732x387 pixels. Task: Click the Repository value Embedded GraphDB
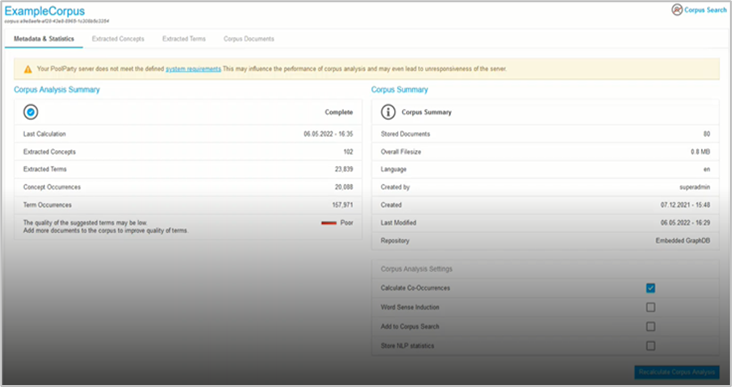pyautogui.click(x=683, y=241)
